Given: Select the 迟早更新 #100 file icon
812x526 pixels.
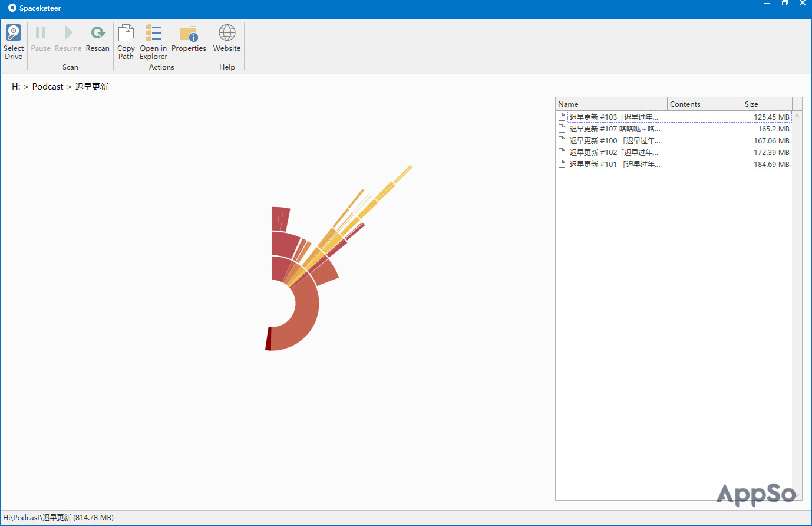Looking at the screenshot, I should (x=562, y=141).
